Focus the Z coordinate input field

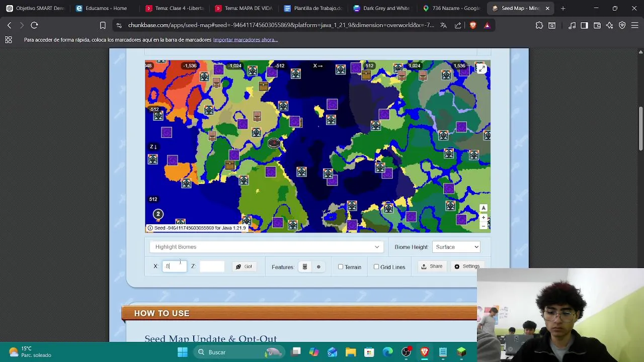coord(212,266)
